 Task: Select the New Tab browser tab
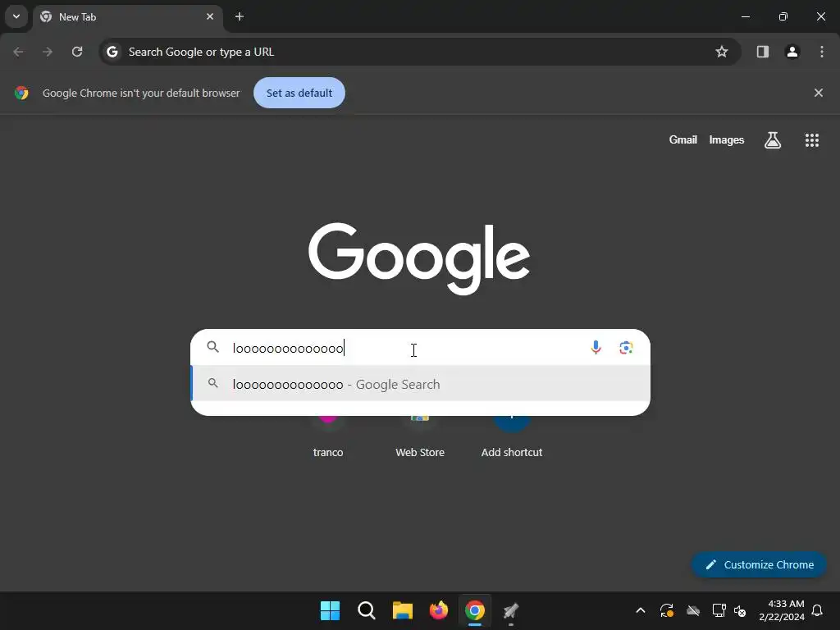tap(127, 16)
